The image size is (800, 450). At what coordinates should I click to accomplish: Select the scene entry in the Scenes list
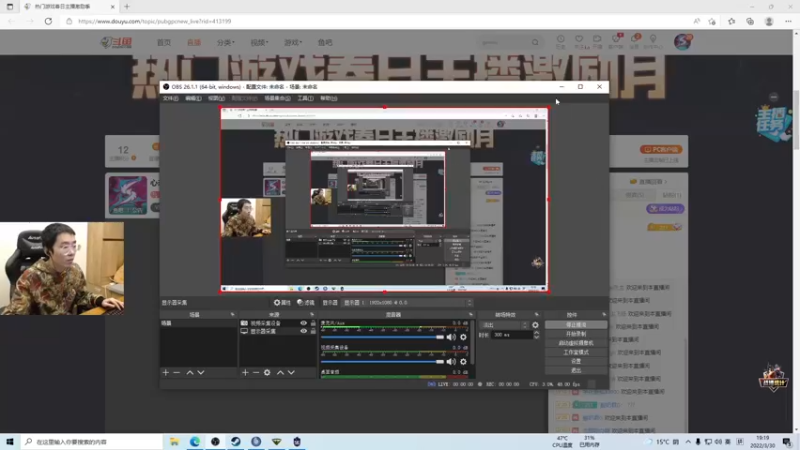click(x=198, y=323)
